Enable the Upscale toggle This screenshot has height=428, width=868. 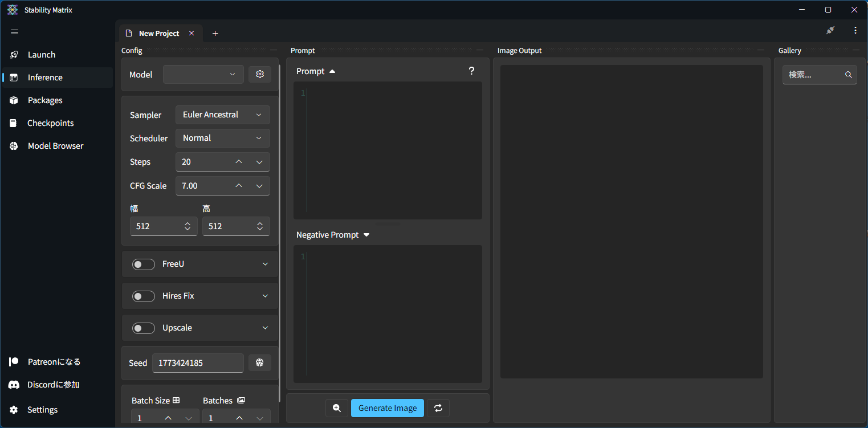coord(144,328)
